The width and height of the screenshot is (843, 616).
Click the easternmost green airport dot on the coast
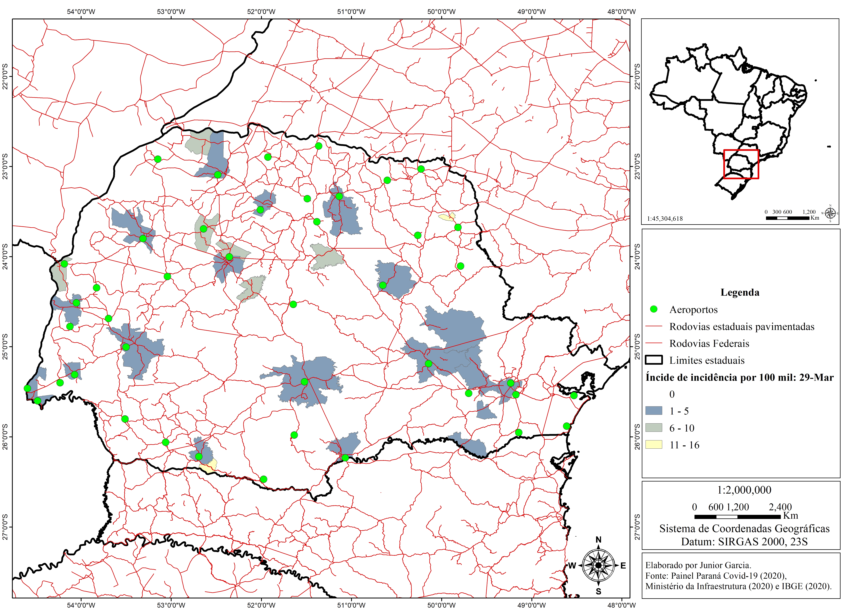(574, 395)
